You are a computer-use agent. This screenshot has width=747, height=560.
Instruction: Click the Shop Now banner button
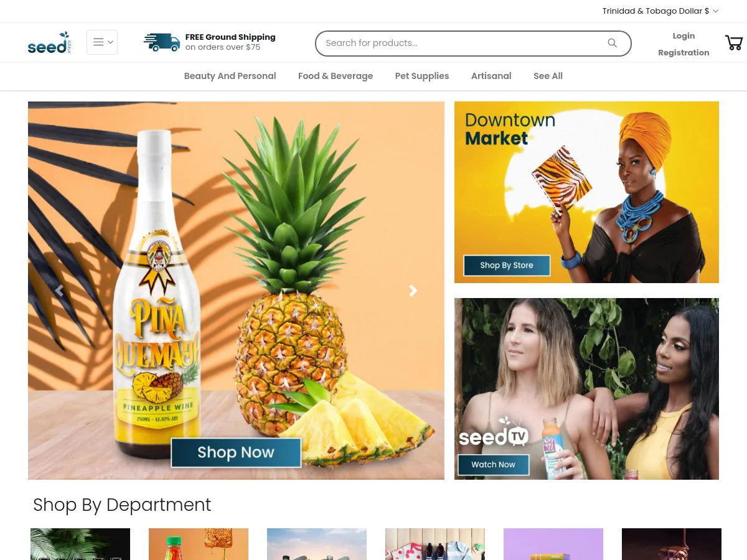click(x=236, y=452)
